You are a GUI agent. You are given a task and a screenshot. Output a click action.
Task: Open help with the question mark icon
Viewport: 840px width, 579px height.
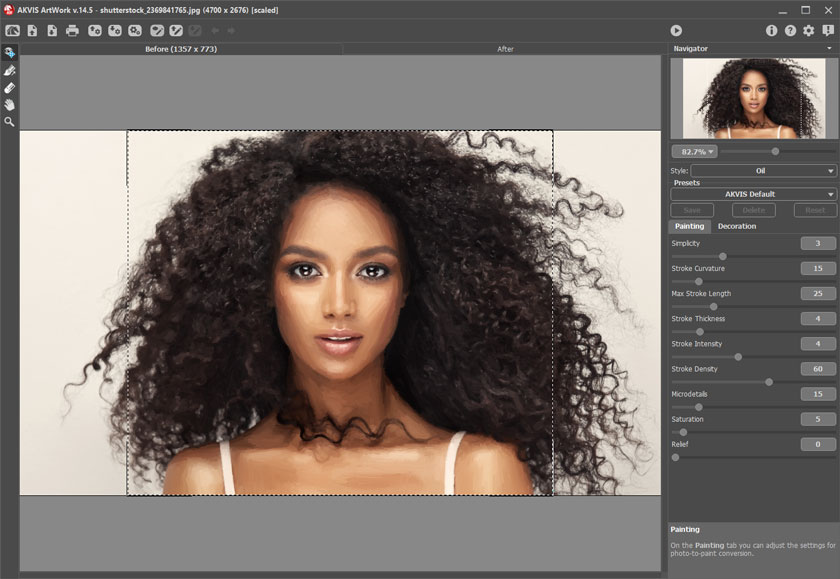point(790,31)
